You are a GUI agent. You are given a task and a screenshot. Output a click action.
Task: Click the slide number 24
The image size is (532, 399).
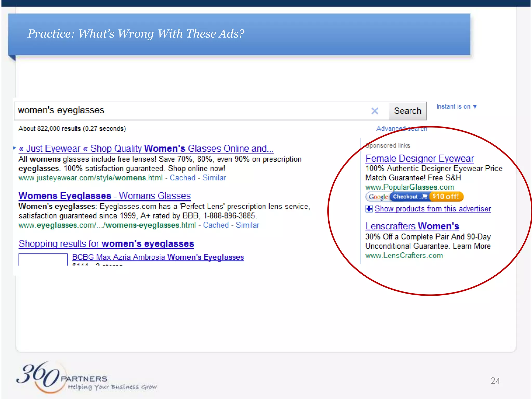click(x=495, y=381)
